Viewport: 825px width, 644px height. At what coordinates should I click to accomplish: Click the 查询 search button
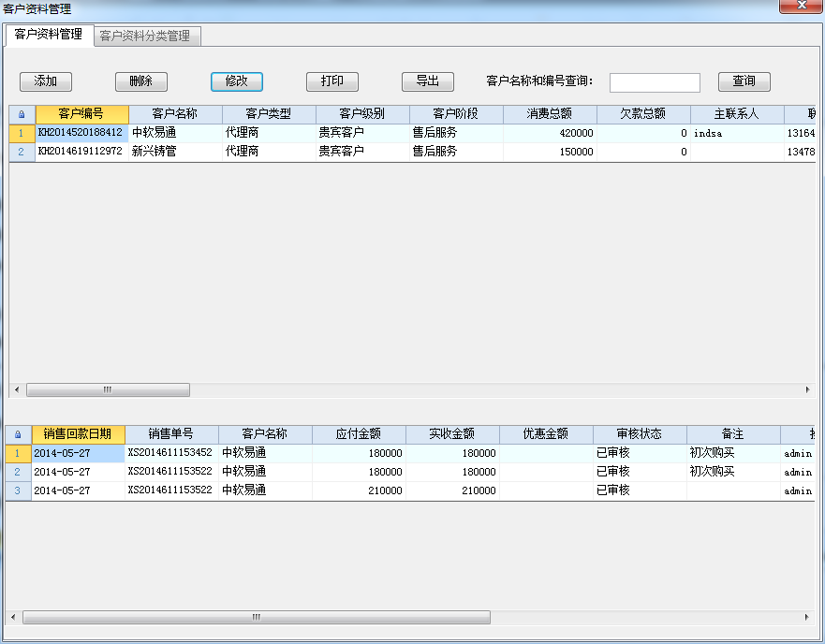pyautogui.click(x=744, y=81)
